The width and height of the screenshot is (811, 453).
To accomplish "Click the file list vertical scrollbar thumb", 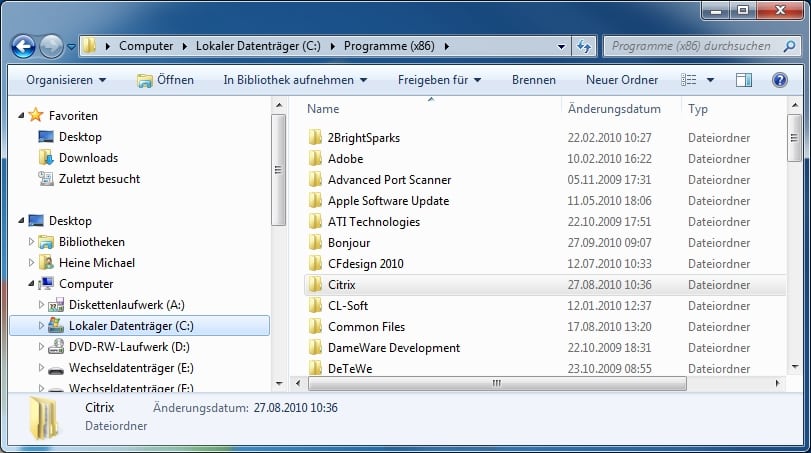I will 794,138.
